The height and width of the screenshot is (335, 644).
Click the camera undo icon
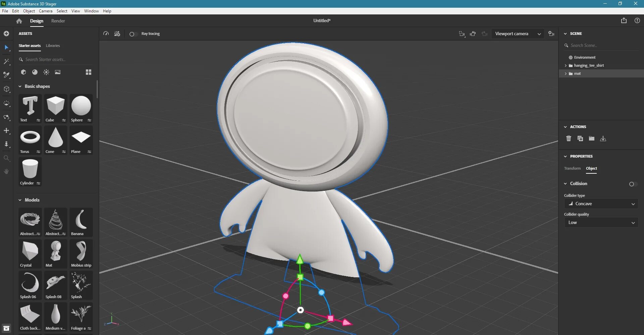click(x=473, y=34)
